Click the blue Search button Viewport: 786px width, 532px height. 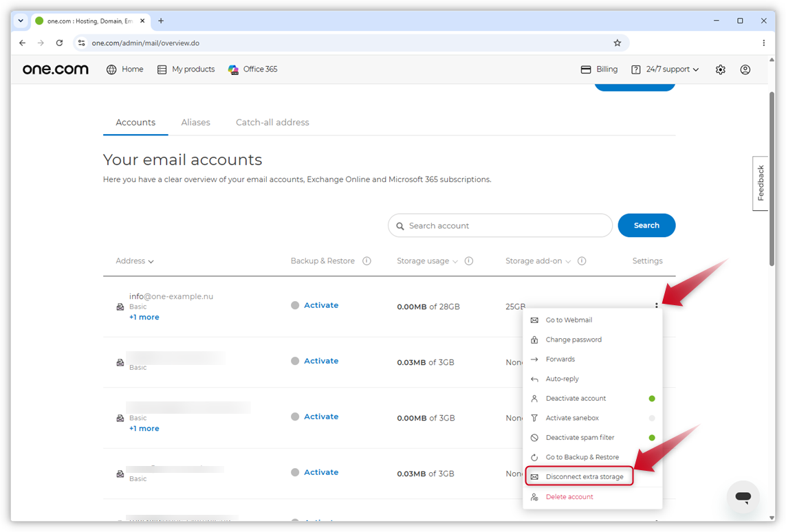click(x=646, y=225)
